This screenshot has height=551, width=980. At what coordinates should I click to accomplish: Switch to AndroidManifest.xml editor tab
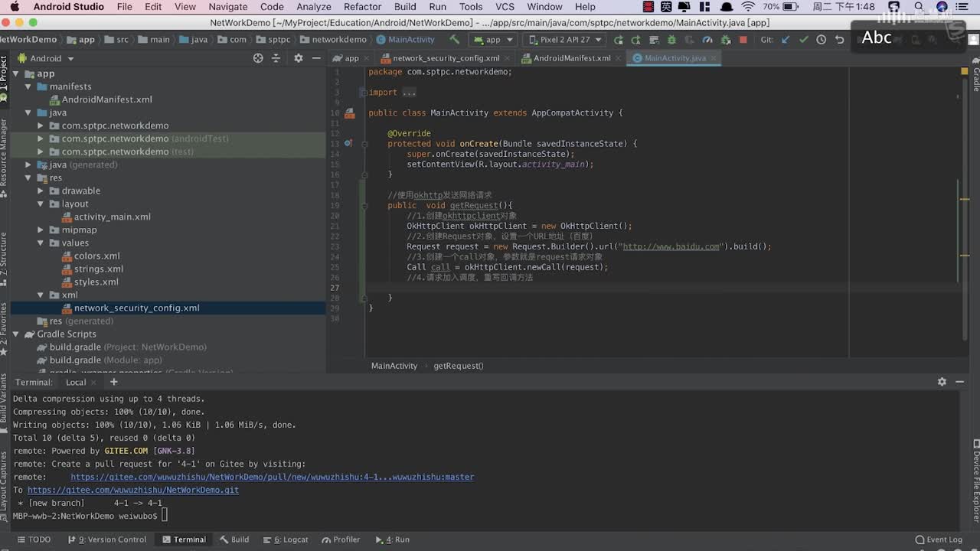click(x=572, y=58)
